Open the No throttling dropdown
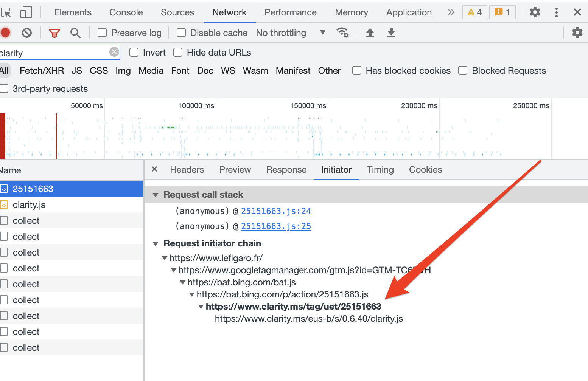Screen dimensions: 588x381 pos(291,33)
